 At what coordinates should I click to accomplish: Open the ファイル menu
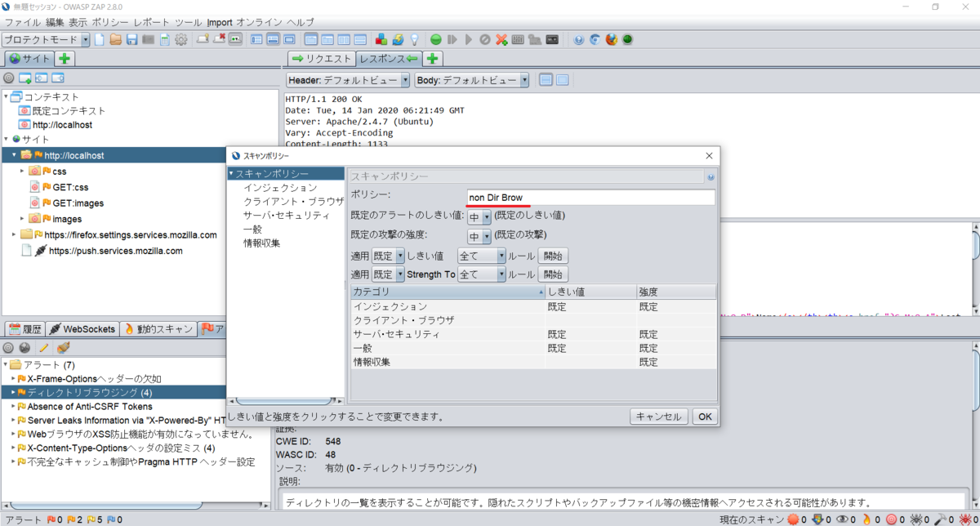click(22, 22)
